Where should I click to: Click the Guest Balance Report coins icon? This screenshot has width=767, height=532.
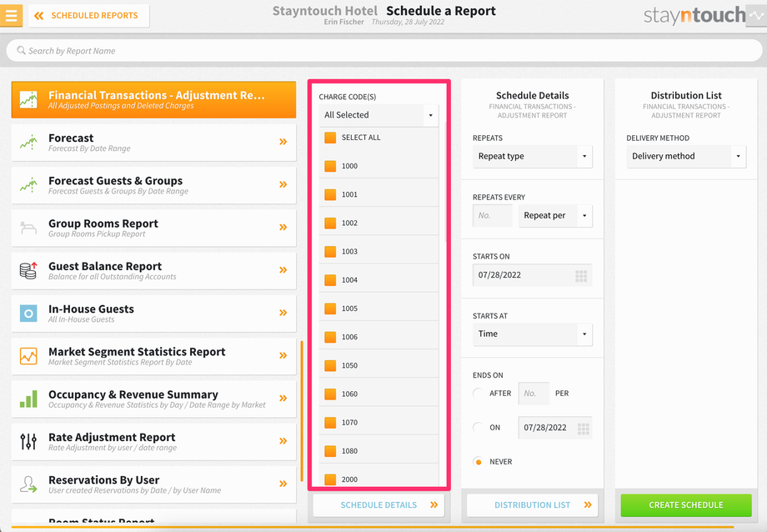[28, 270]
